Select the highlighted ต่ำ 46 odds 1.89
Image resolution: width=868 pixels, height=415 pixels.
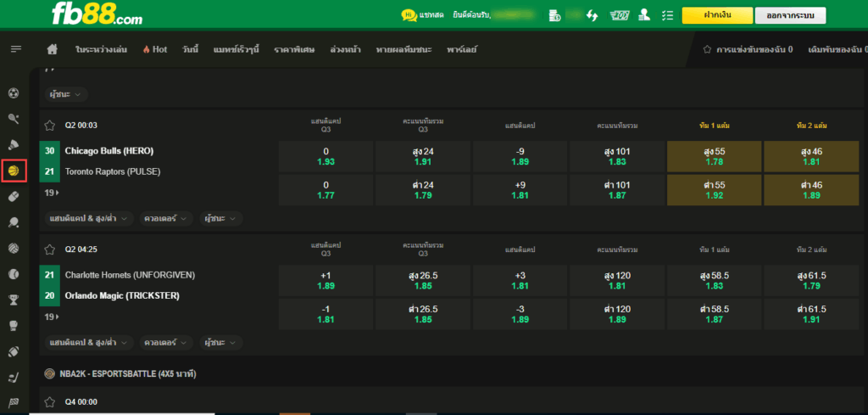(813, 190)
